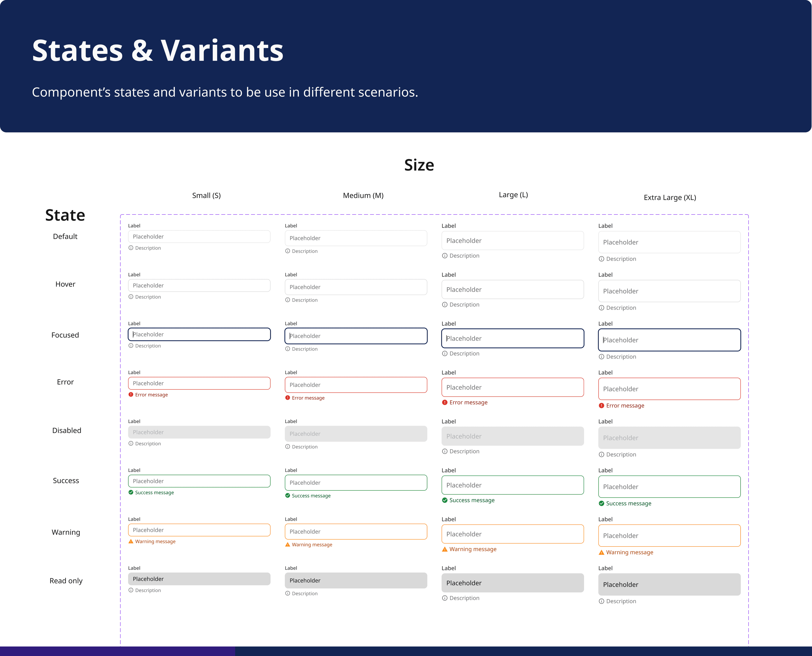
Task: Click the warning triangle icon under Large Warning field
Action: [x=445, y=549]
